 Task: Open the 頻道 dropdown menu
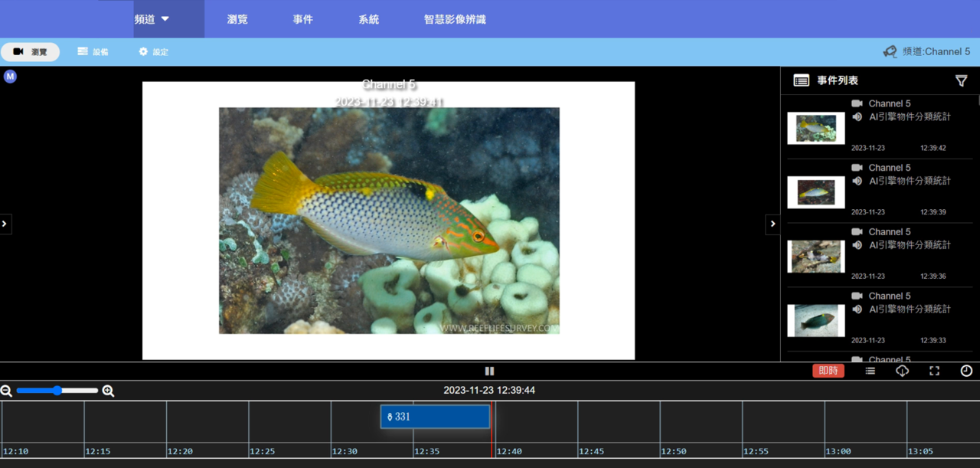click(x=152, y=19)
